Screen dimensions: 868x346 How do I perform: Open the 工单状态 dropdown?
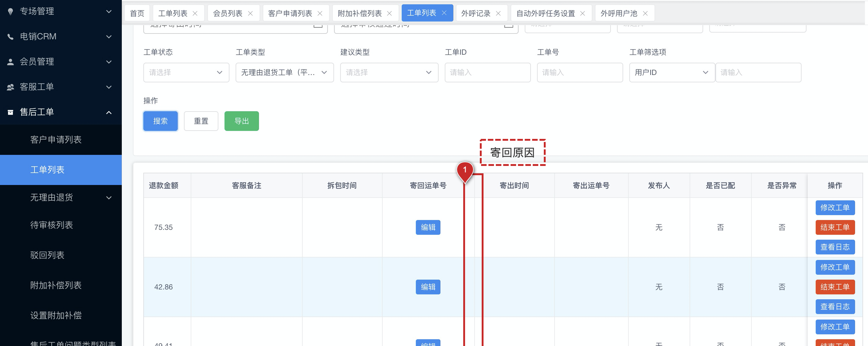click(186, 72)
